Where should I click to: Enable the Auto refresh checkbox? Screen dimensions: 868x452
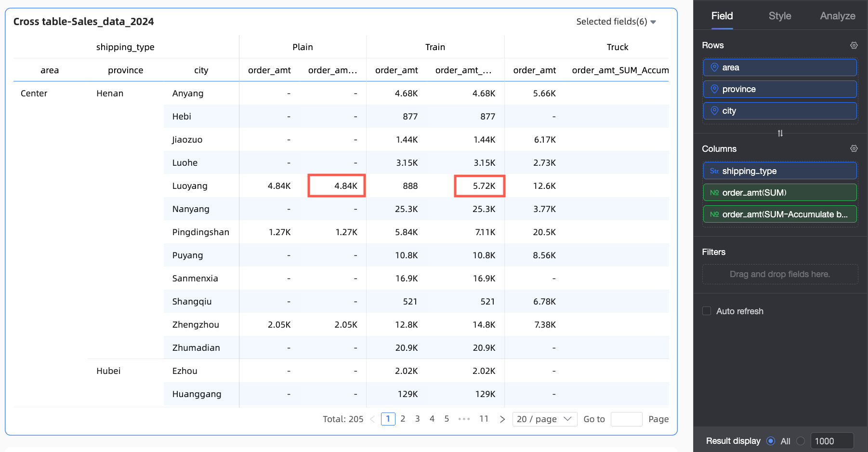[707, 311]
